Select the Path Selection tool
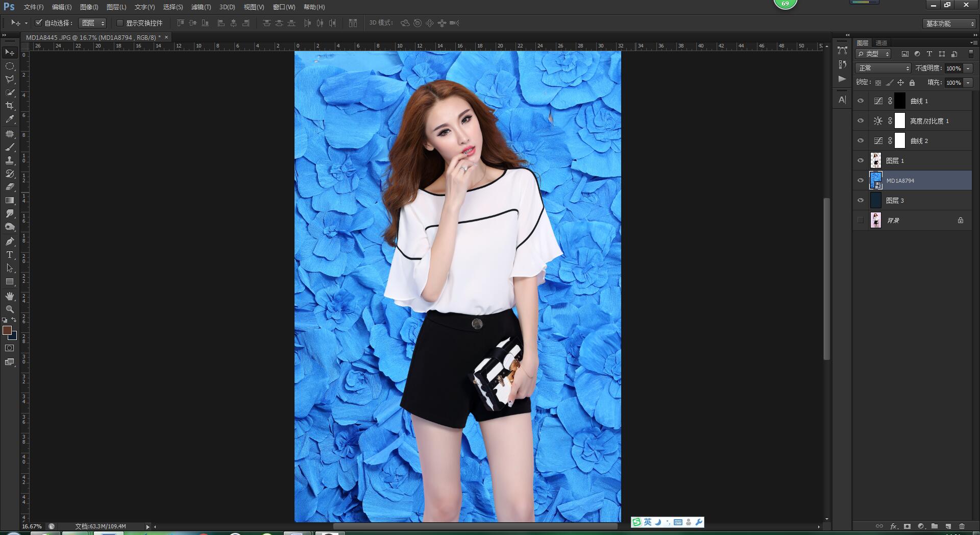The image size is (980, 535). click(x=10, y=268)
